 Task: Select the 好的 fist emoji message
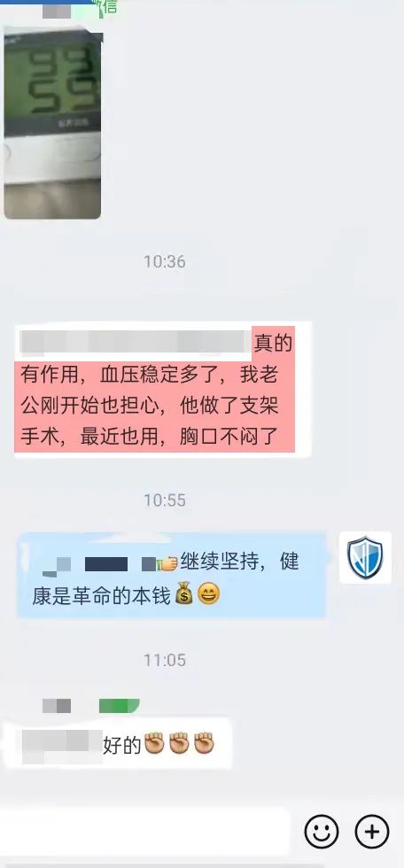click(117, 746)
